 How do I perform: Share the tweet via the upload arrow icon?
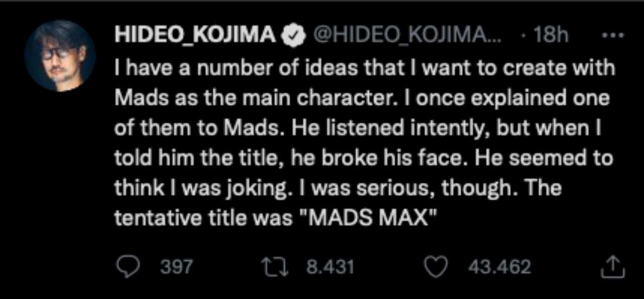pos(613,267)
